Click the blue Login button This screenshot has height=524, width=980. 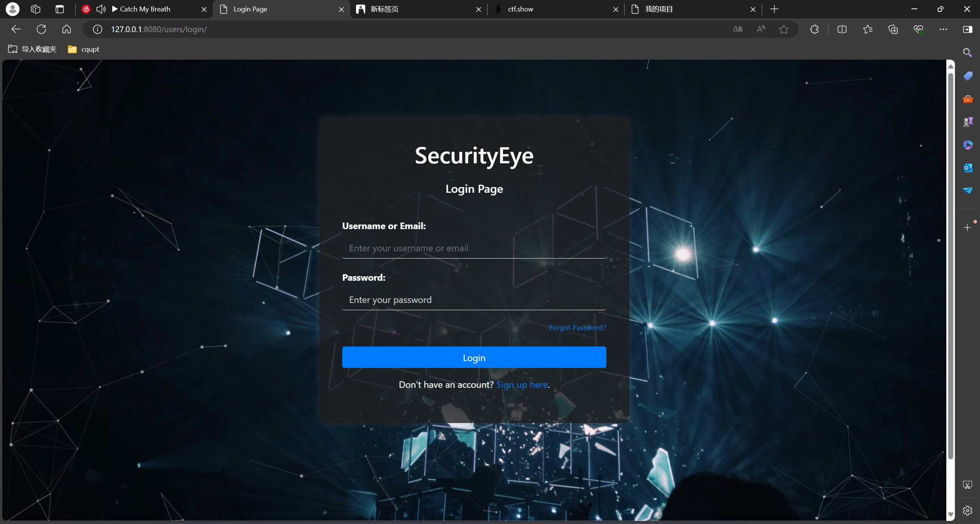pos(474,358)
